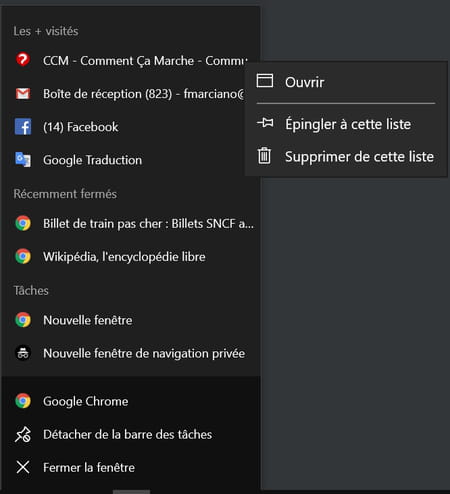
Task: Choose Supprimer de cette liste
Action: coord(346,156)
